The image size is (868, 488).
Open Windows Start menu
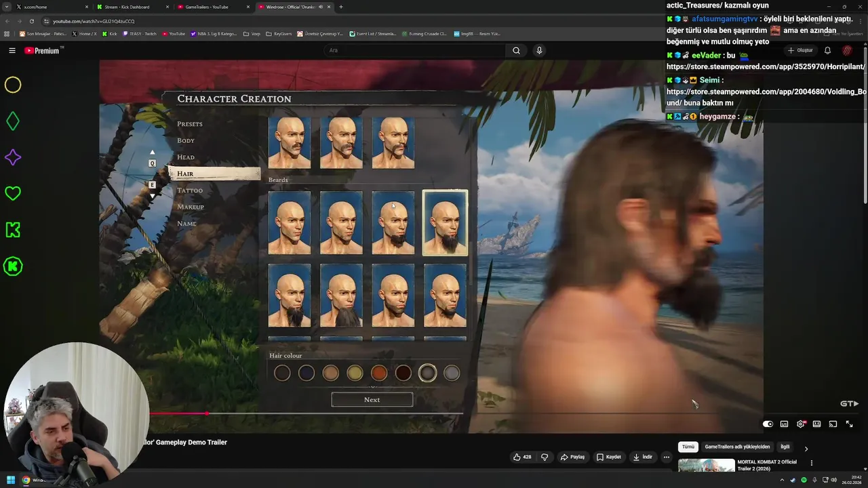pyautogui.click(x=11, y=480)
